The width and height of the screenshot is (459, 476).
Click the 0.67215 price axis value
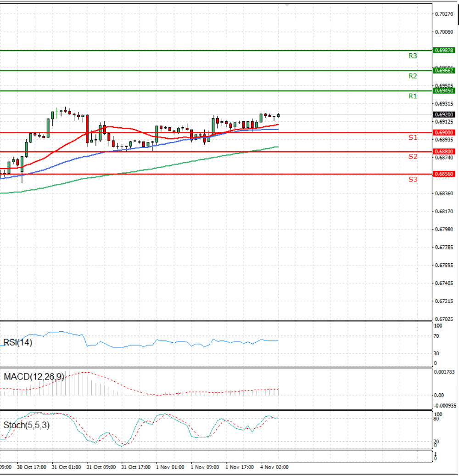[444, 301]
